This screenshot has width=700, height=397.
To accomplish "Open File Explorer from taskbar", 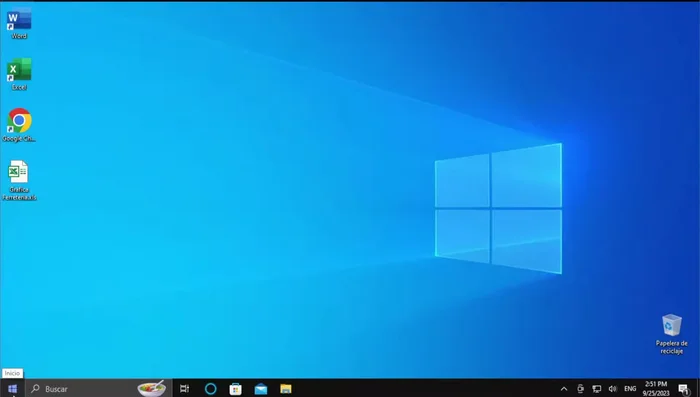I will click(286, 389).
